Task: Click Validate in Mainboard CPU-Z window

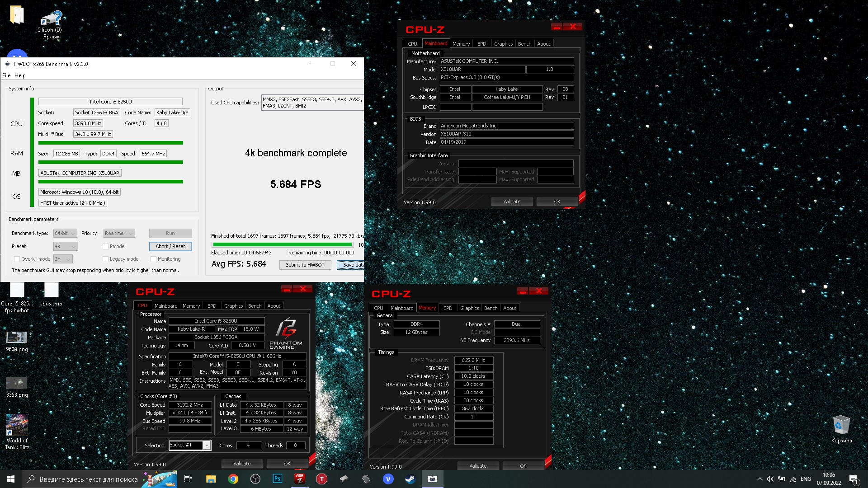Action: click(512, 202)
